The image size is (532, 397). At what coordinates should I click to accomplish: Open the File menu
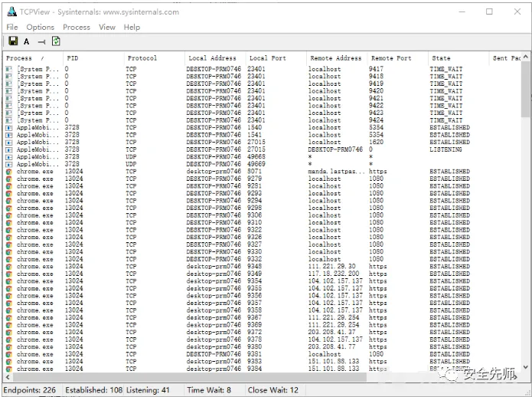click(12, 27)
